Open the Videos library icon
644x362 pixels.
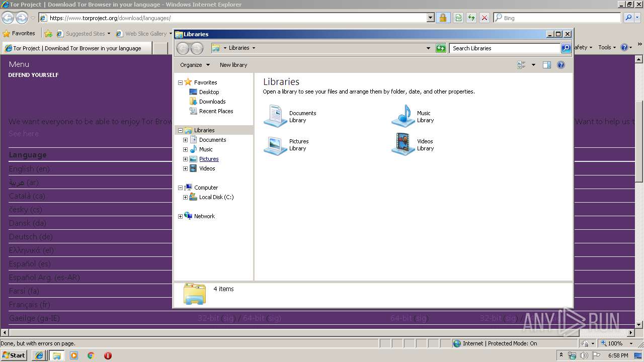(x=403, y=144)
